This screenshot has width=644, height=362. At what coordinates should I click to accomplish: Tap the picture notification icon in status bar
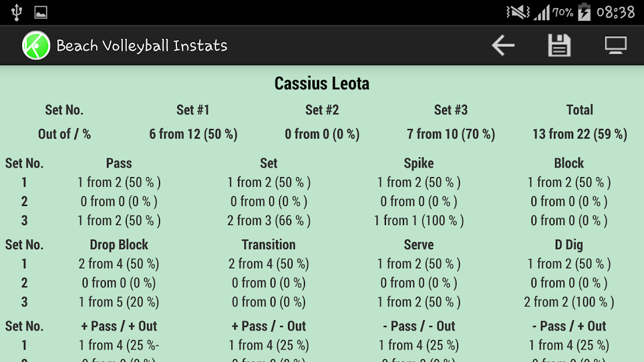coord(41,12)
